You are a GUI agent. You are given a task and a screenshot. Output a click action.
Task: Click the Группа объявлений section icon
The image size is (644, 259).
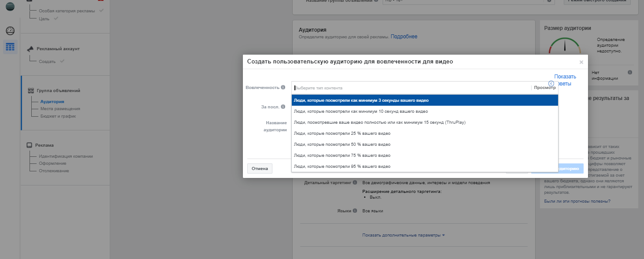[x=31, y=91]
